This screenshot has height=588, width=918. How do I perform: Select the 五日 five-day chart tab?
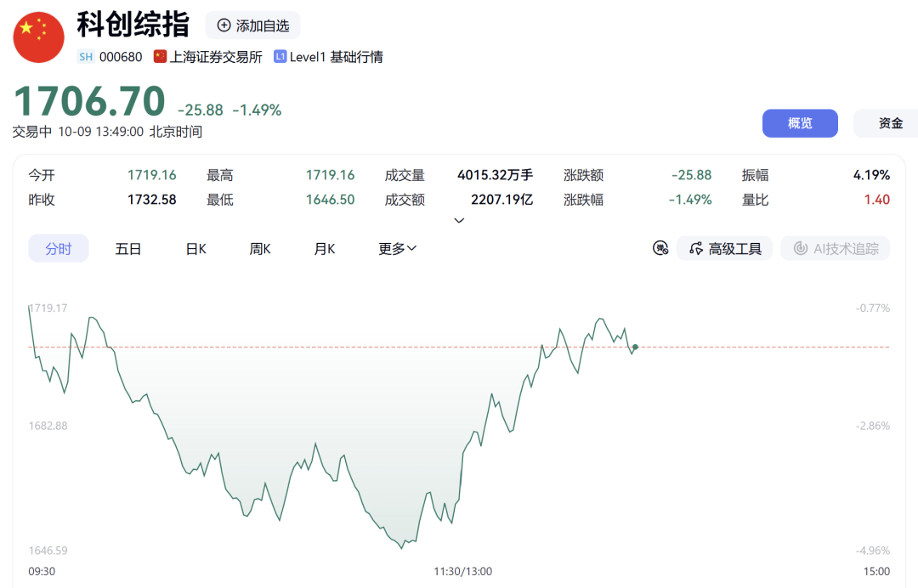128,249
